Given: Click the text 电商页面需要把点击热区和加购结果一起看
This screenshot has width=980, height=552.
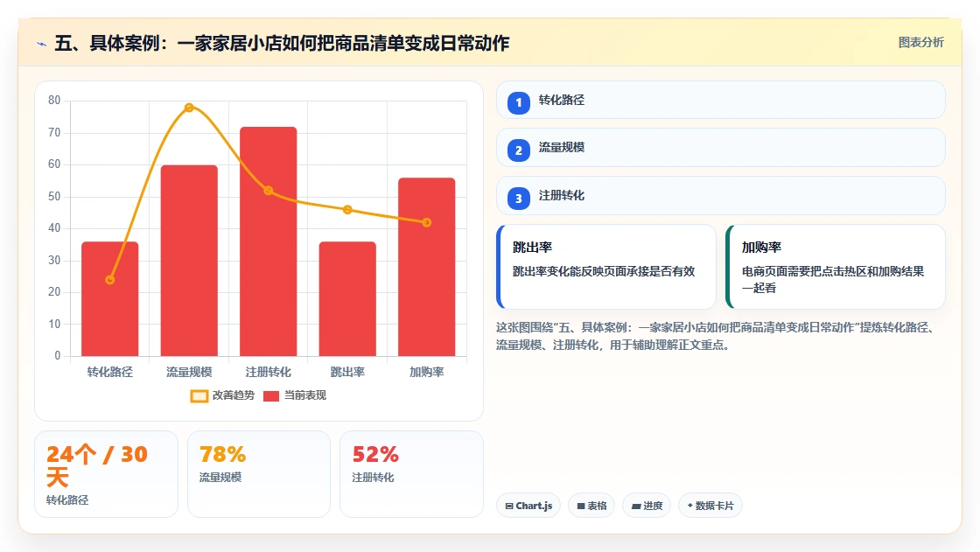Looking at the screenshot, I should pos(833,279).
